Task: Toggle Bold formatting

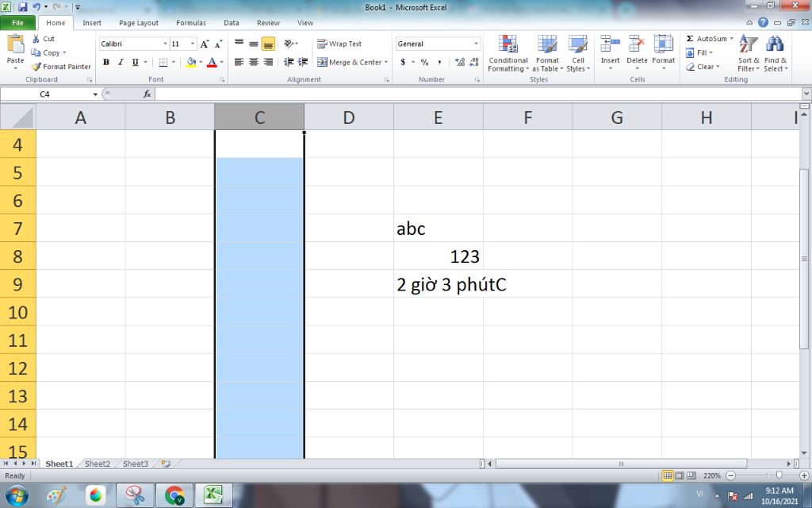Action: [106, 62]
